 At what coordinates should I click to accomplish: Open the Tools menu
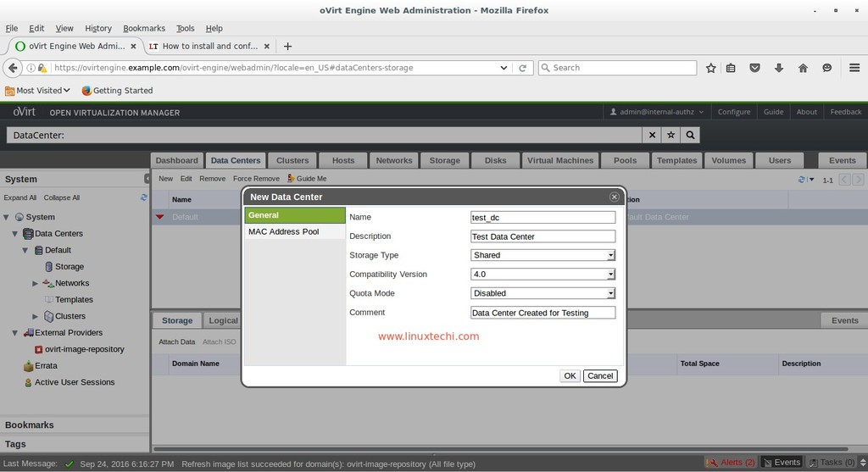[186, 28]
